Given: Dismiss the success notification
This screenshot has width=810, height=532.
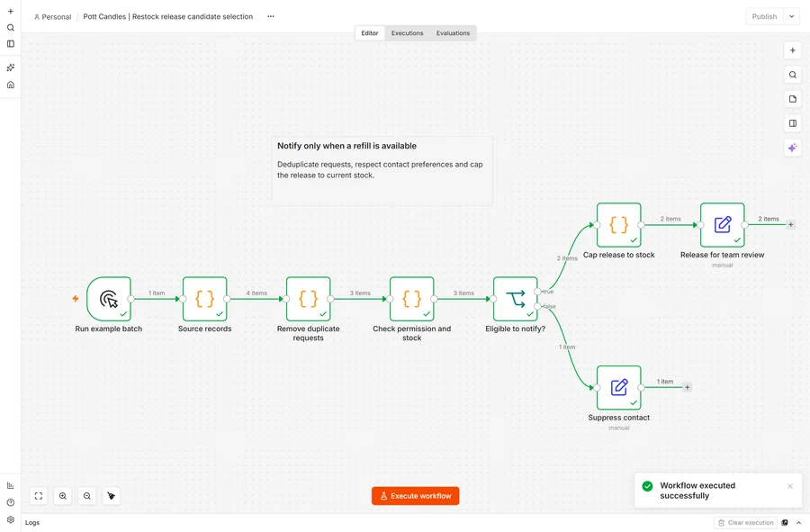Looking at the screenshot, I should [790, 486].
